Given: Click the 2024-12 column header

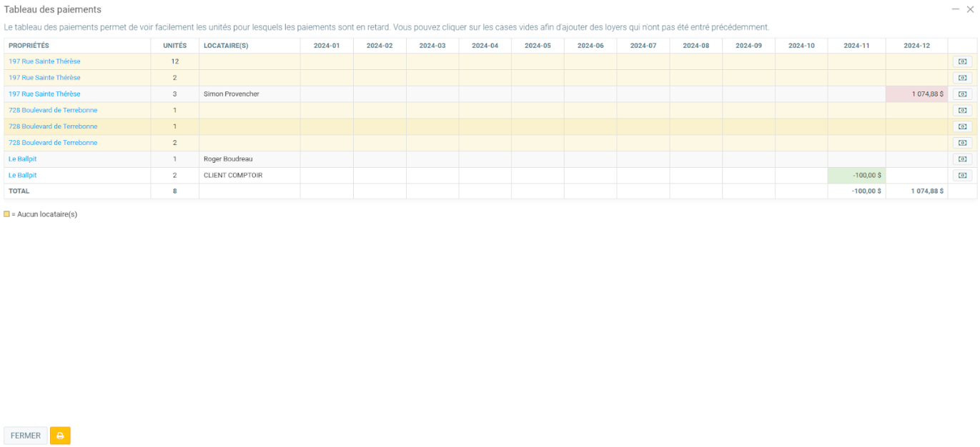Looking at the screenshot, I should click(916, 46).
